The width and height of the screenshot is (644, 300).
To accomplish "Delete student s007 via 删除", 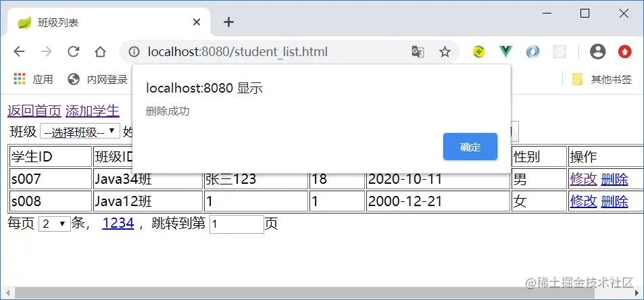I will click(x=614, y=179).
